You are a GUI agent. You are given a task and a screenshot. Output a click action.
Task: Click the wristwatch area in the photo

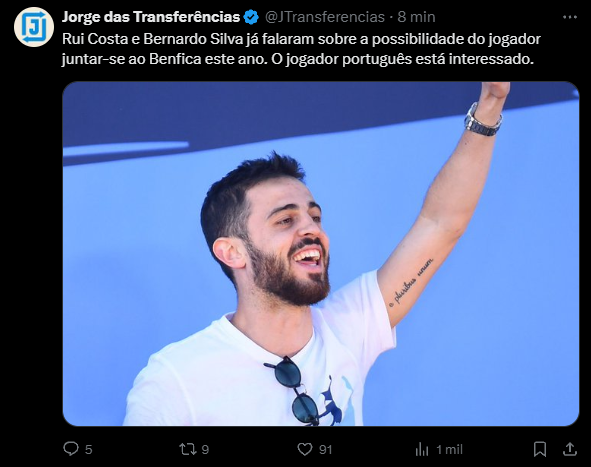click(x=483, y=120)
